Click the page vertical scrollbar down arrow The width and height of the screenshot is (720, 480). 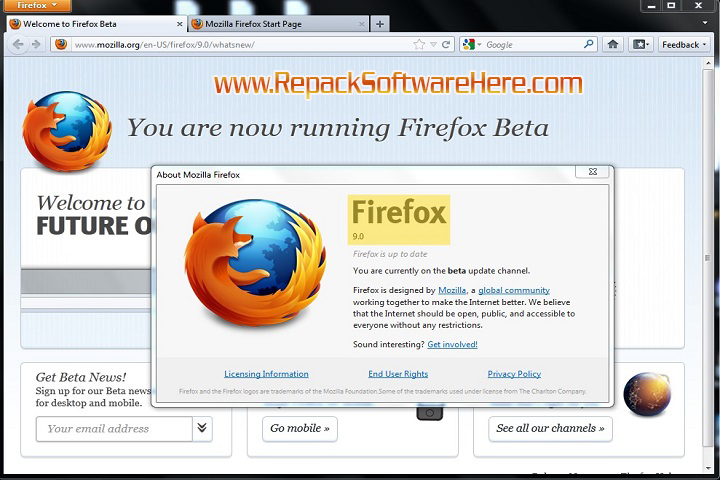(708, 468)
